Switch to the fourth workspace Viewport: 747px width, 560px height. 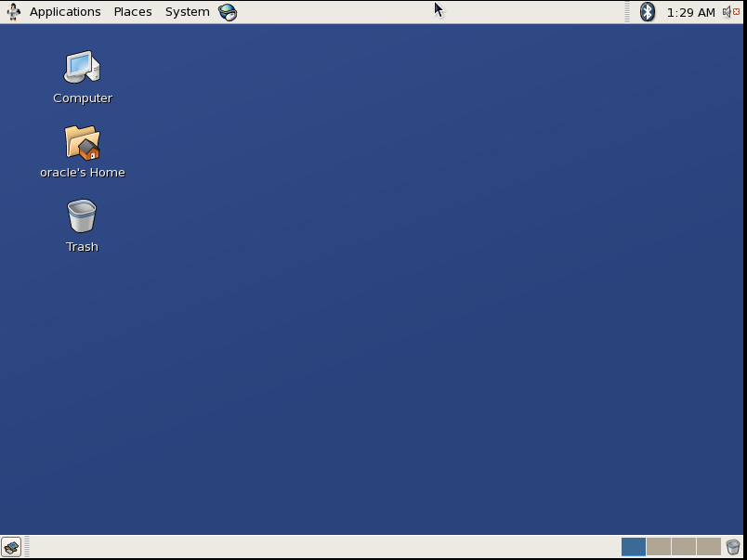(708, 547)
